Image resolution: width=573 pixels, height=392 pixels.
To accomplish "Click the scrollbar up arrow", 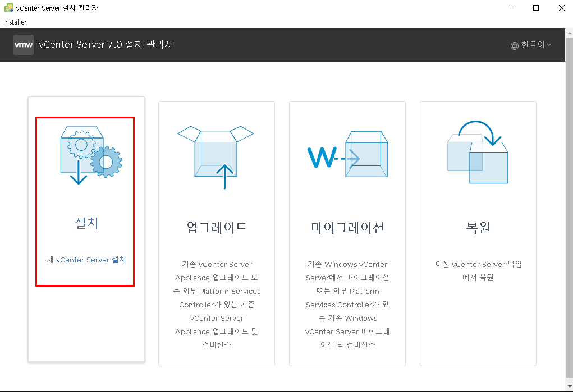I will click(569, 33).
